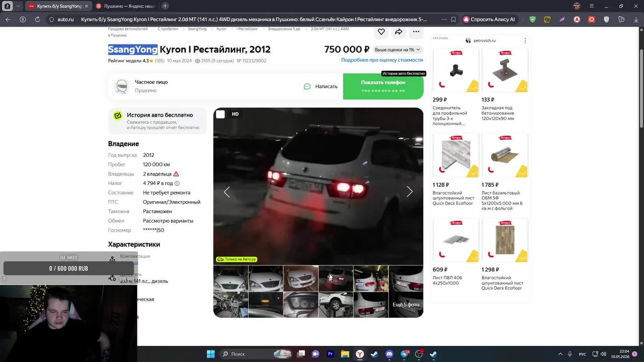Open ad options three-dot menu near petrovich.ru

click(x=525, y=41)
